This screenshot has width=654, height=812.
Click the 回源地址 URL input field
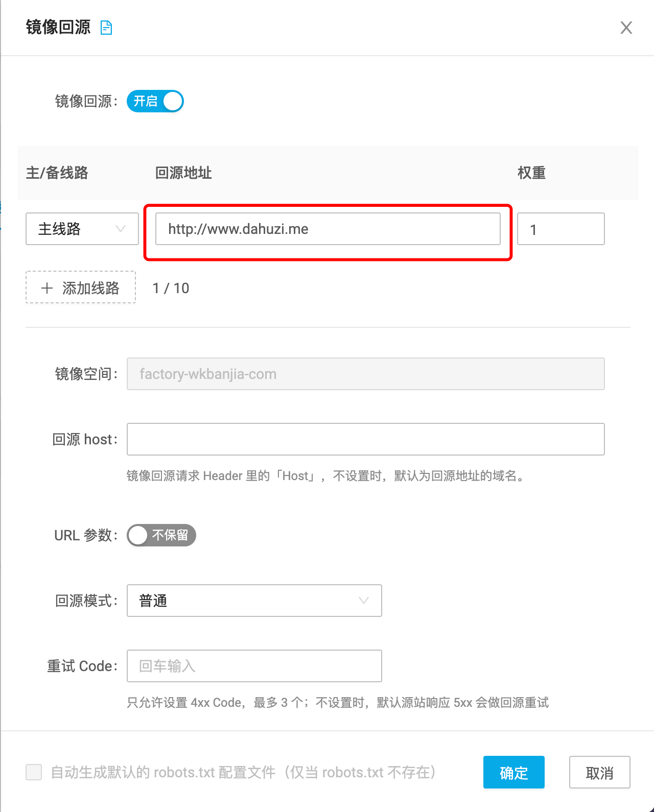[x=328, y=229]
